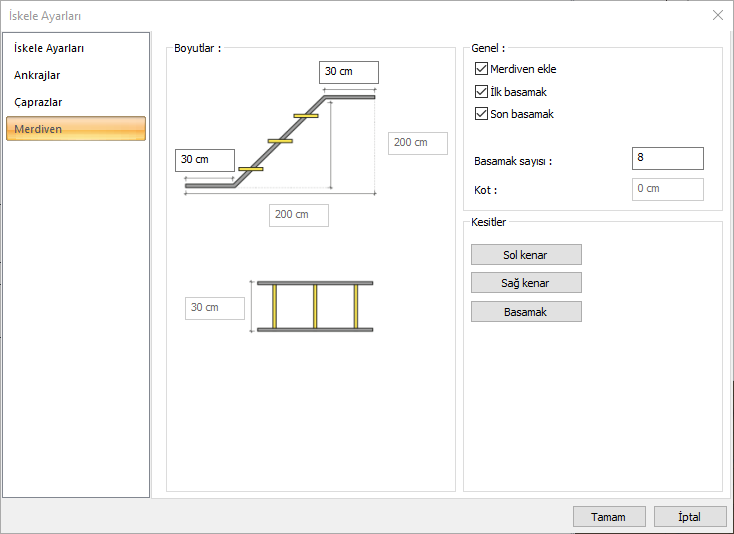Click the ladder width 30 cm field
This screenshot has width=734, height=534.
tap(215, 308)
